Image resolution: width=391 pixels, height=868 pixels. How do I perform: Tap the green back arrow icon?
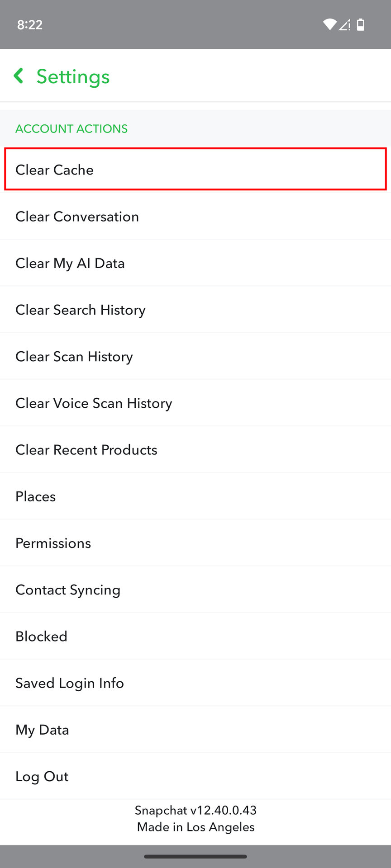[19, 76]
